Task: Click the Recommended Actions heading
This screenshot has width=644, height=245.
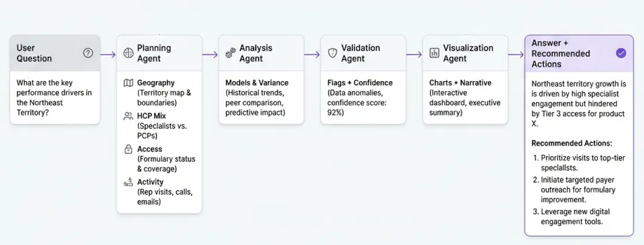Action: click(x=571, y=143)
